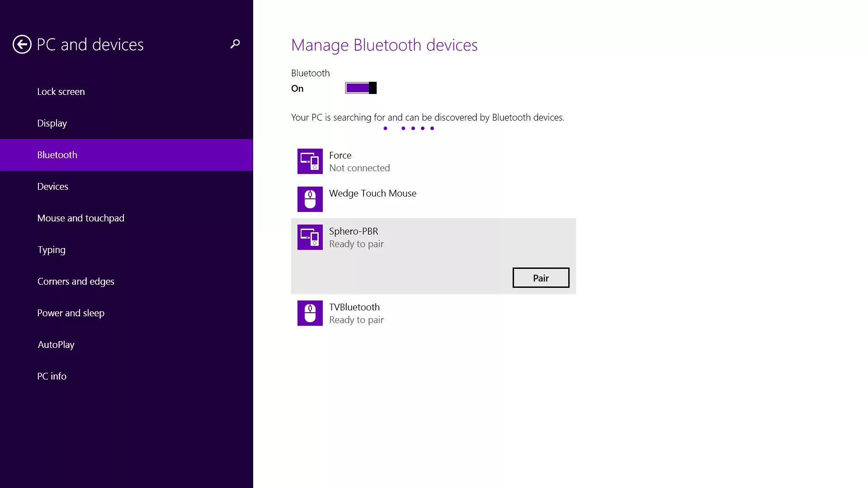Expand Corners and edges settings

tap(75, 281)
